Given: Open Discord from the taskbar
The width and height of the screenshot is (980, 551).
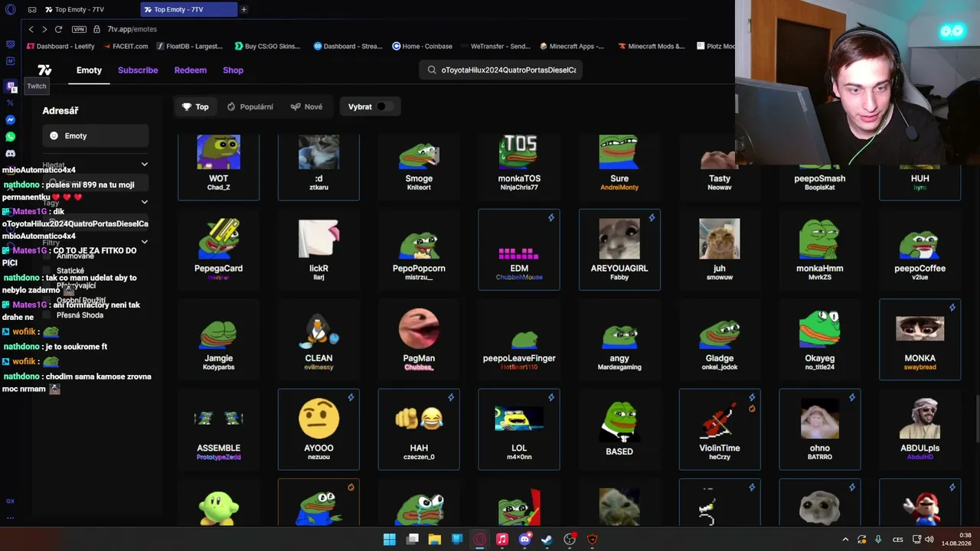Looking at the screenshot, I should pyautogui.click(x=524, y=540).
